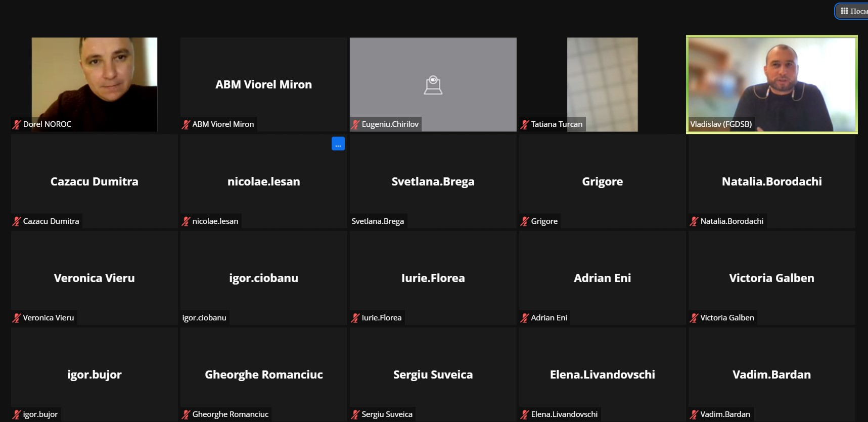Select Vladislav (FGDSB) active speaker video

click(x=771, y=84)
